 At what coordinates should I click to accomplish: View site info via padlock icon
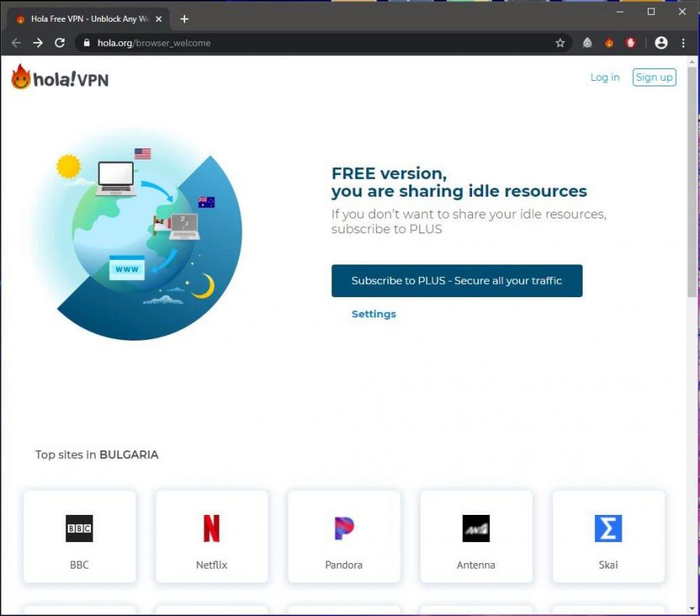click(x=86, y=43)
